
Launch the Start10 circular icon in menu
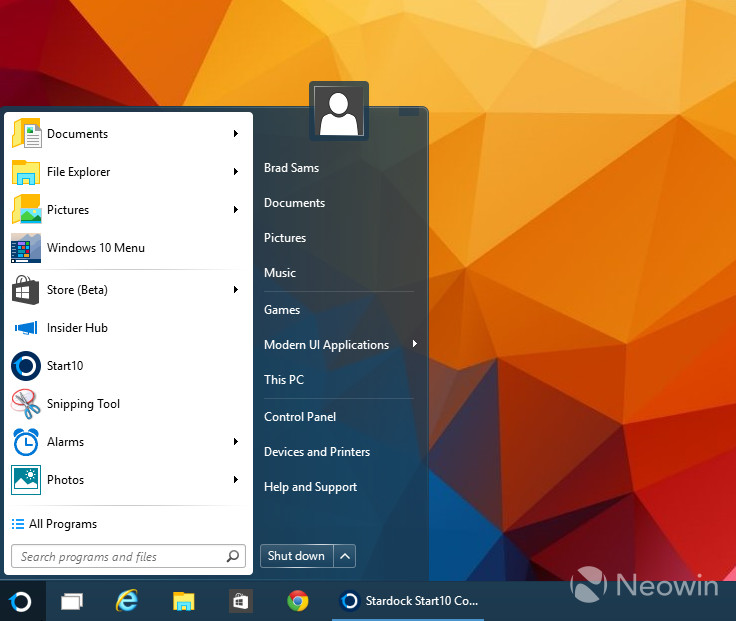(26, 366)
